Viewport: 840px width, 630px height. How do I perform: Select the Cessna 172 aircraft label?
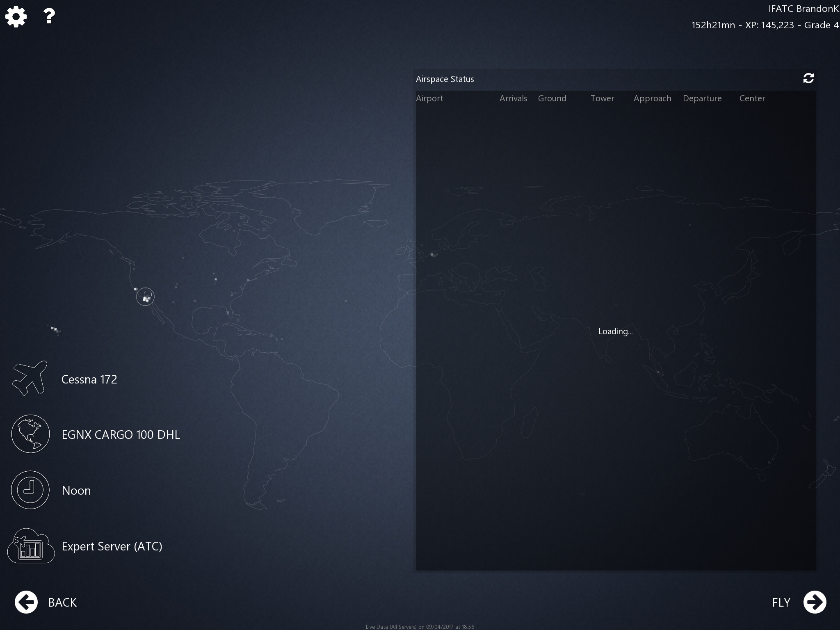pos(89,379)
